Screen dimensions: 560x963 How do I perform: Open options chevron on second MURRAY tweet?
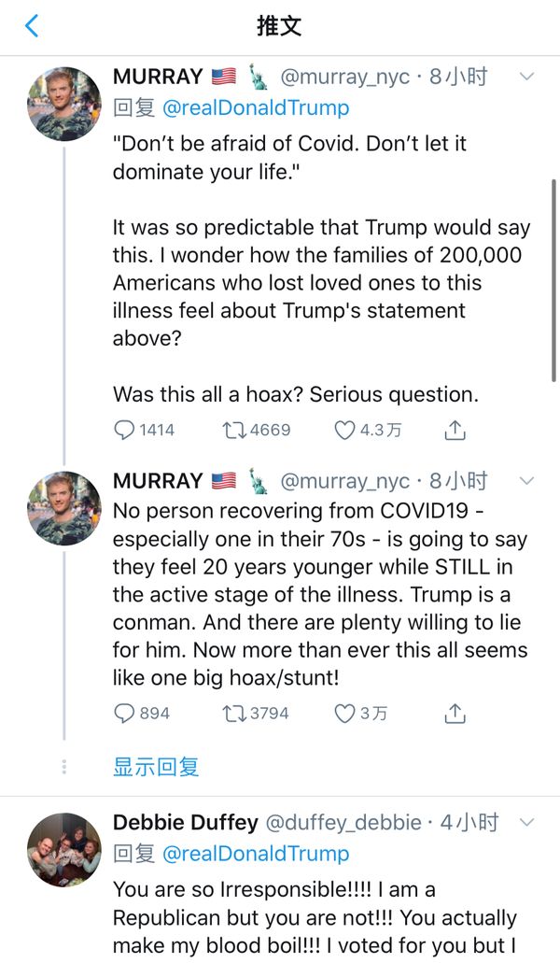point(526,481)
